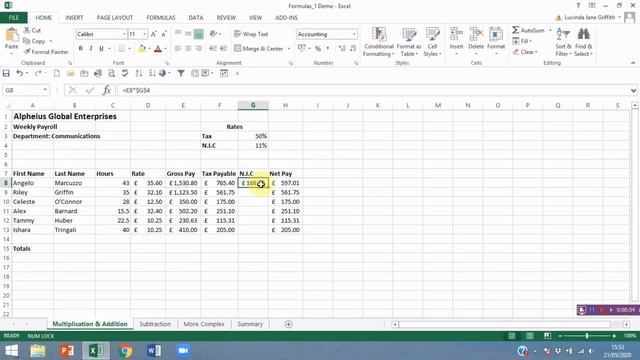This screenshot has height=360, width=640.
Task: Click the Clear button
Action: tap(525, 52)
